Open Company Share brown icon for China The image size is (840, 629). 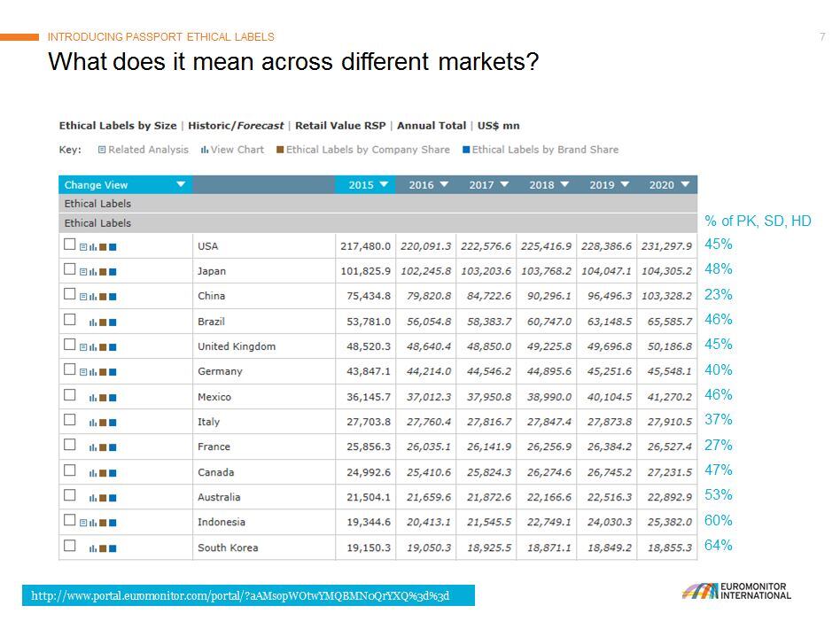pyautogui.click(x=103, y=297)
